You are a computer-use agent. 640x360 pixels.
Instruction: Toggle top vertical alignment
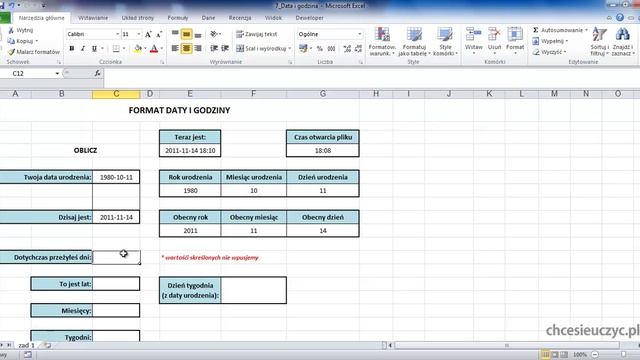coord(175,34)
